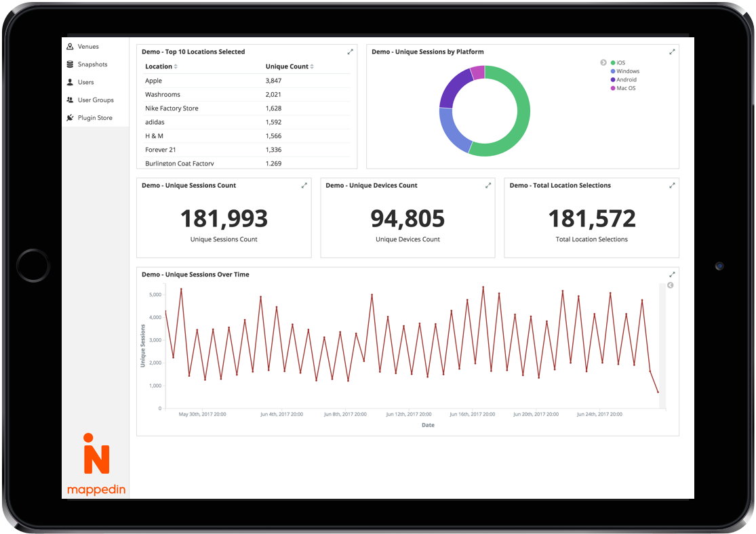Screen dimensions: 756x534
Task: Expand Unique Devices Count panel
Action: (x=488, y=185)
